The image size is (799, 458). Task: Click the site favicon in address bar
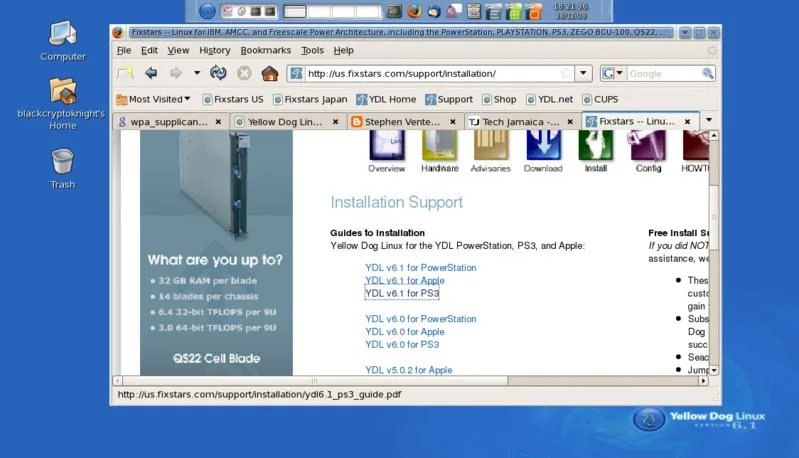tap(296, 73)
